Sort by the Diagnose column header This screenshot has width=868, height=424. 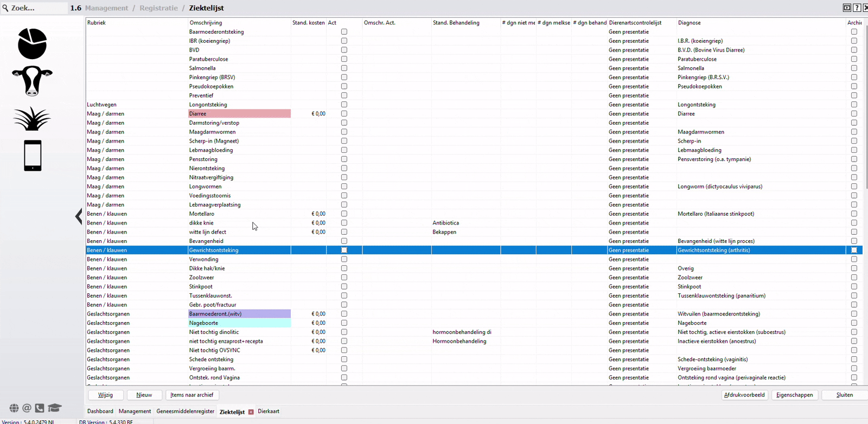761,23
